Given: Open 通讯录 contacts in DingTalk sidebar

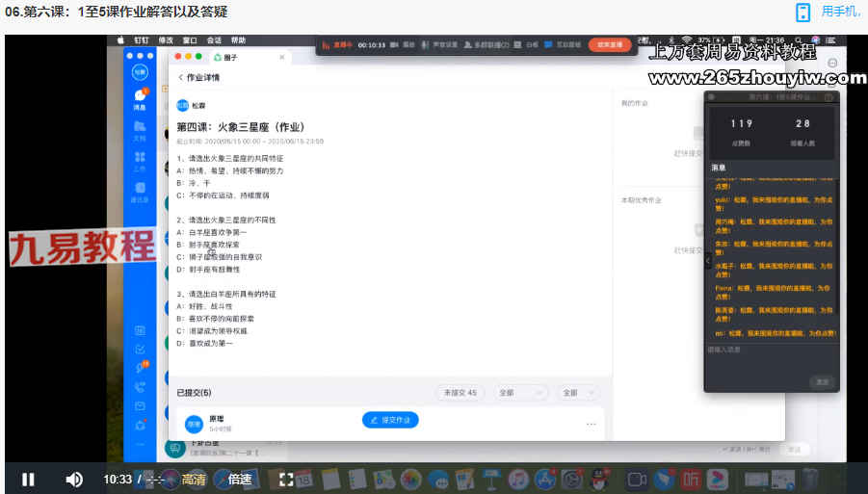Looking at the screenshot, I should click(141, 191).
